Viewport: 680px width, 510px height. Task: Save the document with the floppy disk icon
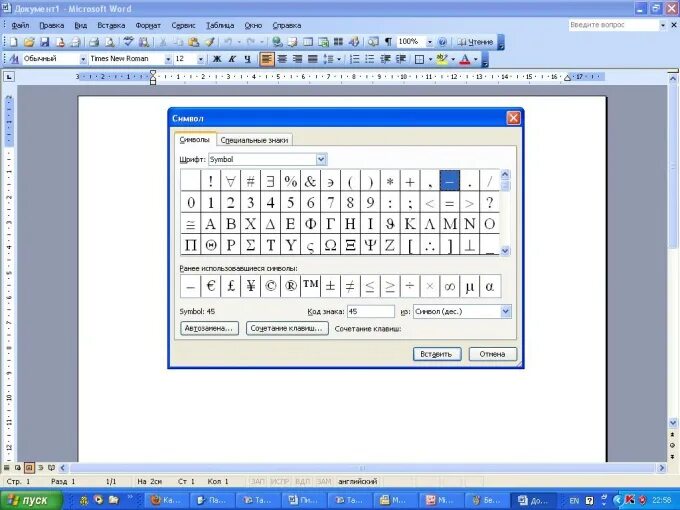click(44, 42)
